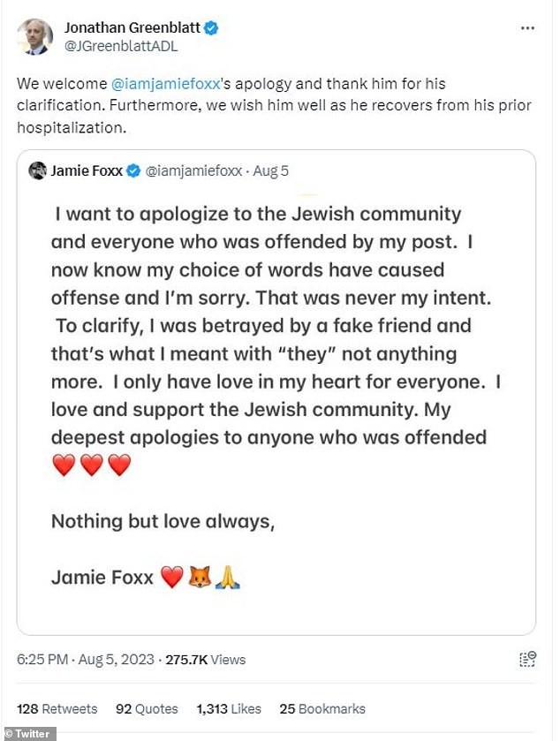Click Jonathan Greenblatt's profile avatar
The height and width of the screenshot is (741, 560).
point(35,37)
